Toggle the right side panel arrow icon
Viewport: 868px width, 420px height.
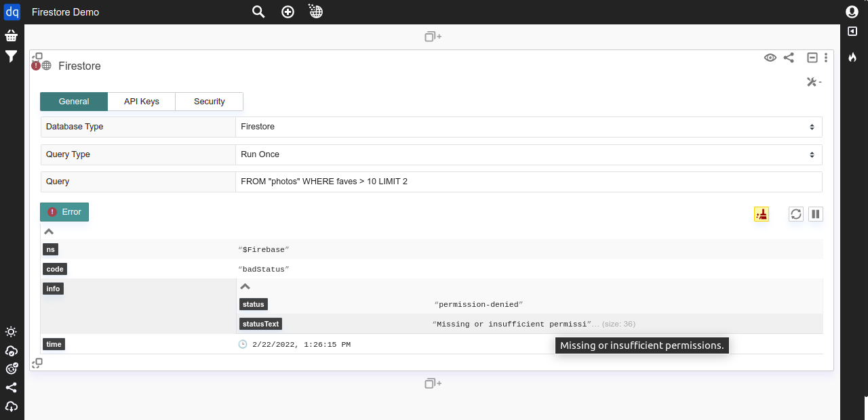852,31
